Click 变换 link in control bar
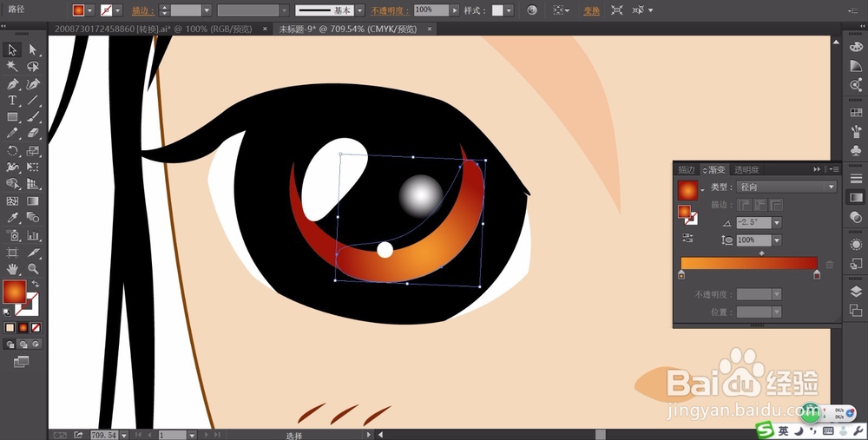Screen dimensions: 868x440 point(591,10)
